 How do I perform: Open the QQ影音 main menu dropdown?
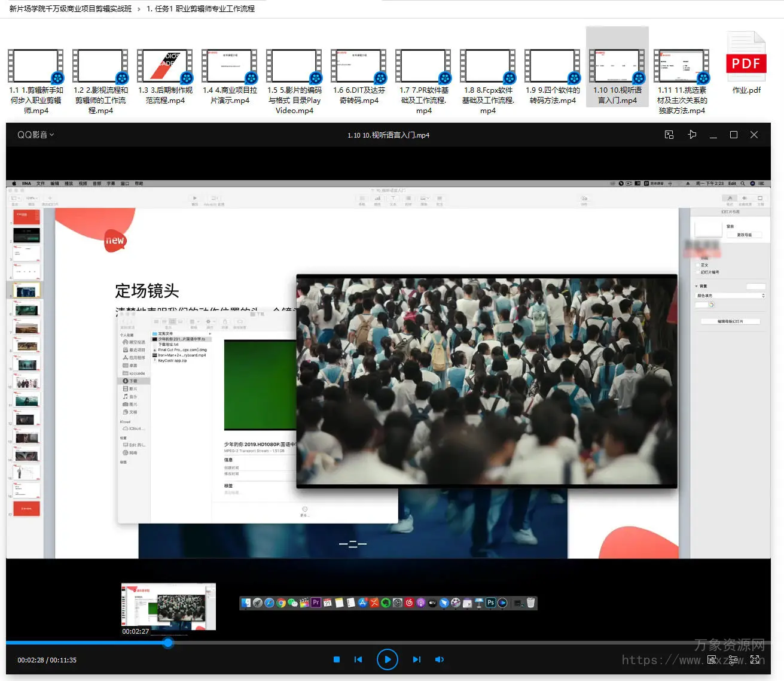(36, 135)
